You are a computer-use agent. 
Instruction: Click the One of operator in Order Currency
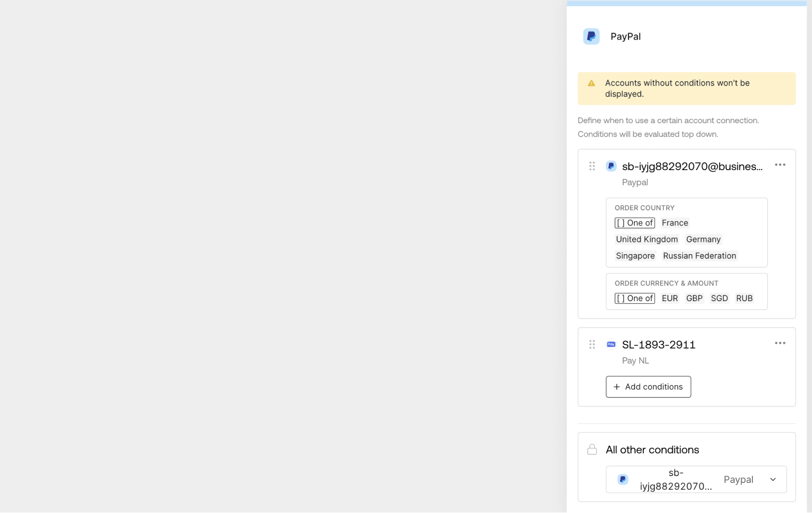pos(634,299)
